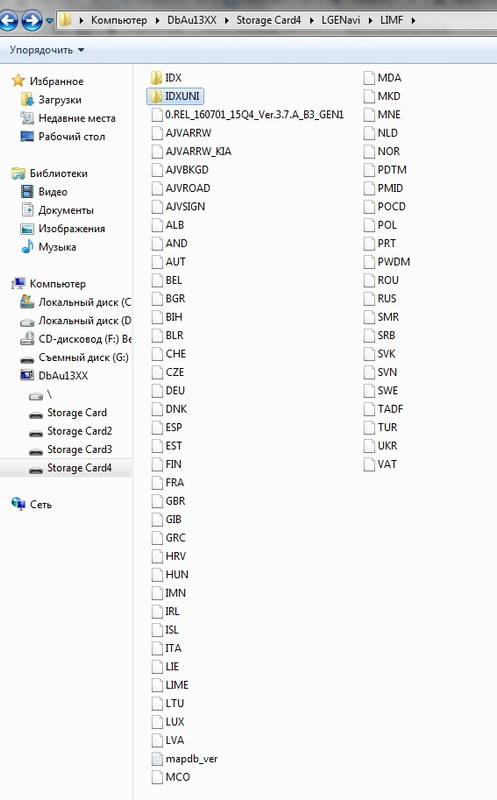The image size is (497, 800).
Task: Select the backslash root item under DbAu13XX
Action: click(49, 394)
